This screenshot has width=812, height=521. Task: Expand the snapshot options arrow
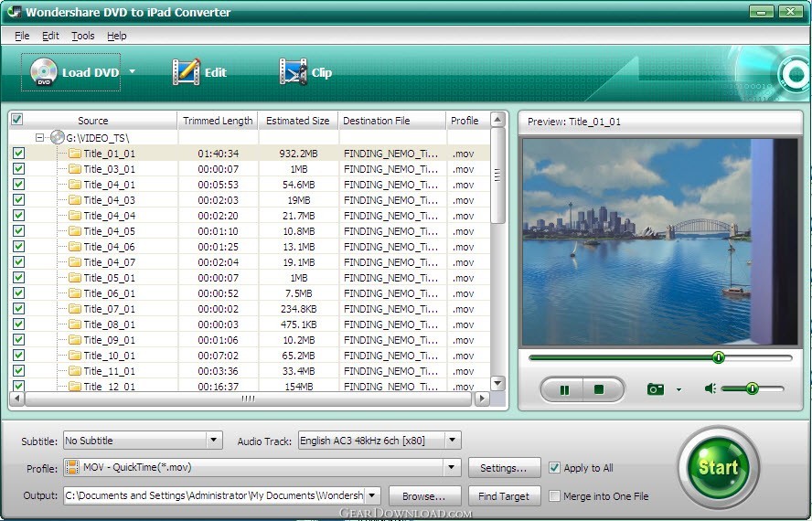[x=678, y=390]
